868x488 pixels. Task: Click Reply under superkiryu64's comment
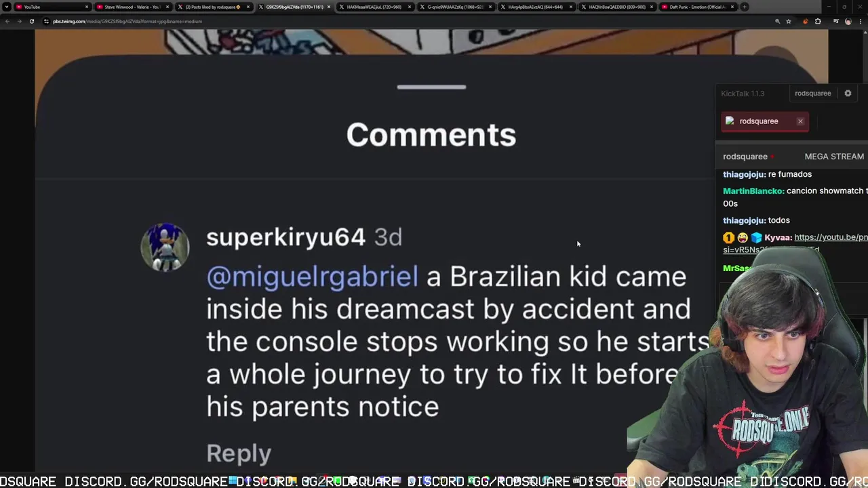pyautogui.click(x=239, y=453)
